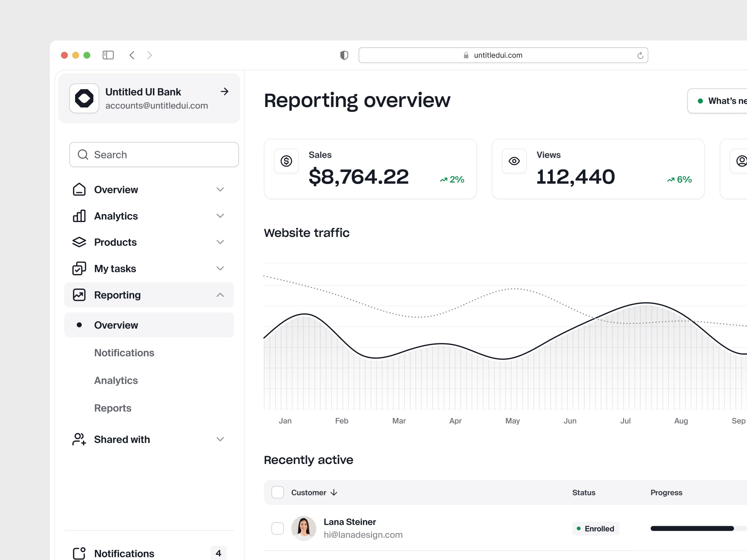Click the Sales dollar icon on metric card

[286, 161]
